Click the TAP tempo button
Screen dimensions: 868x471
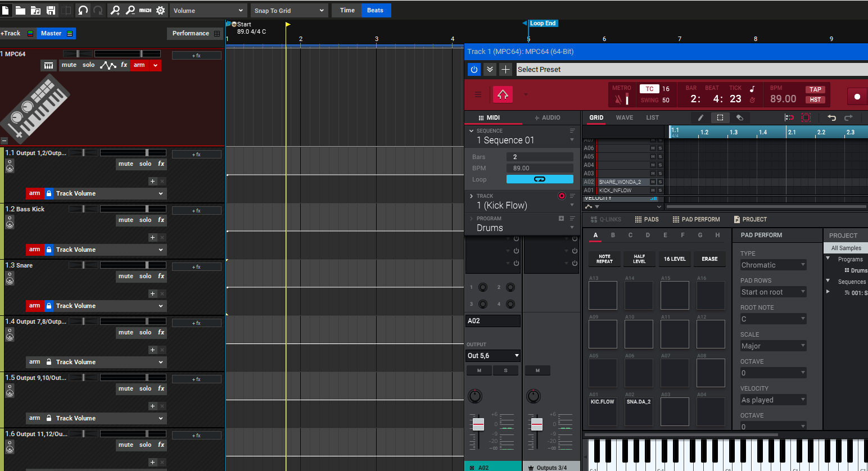tap(815, 89)
